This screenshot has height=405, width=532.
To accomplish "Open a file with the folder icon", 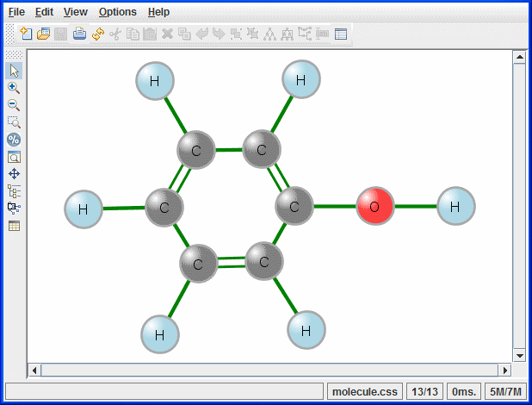I will (43, 34).
